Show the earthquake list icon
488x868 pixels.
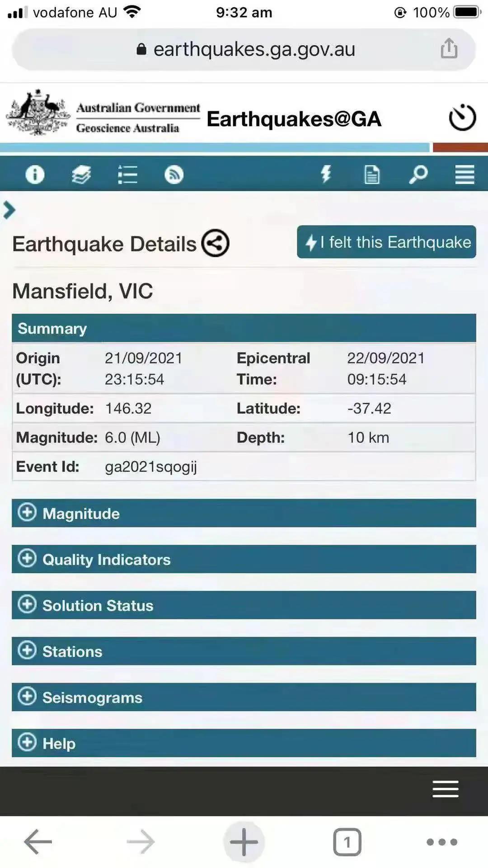pyautogui.click(x=128, y=175)
